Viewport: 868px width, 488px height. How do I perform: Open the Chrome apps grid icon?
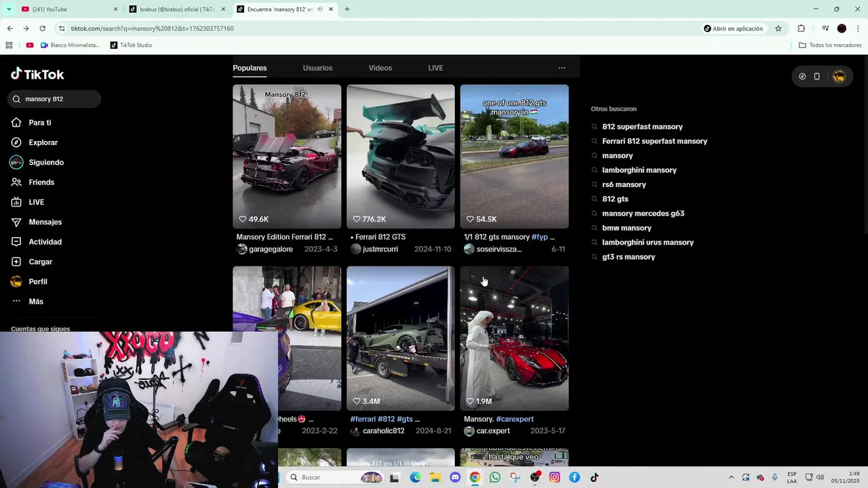pos(9,45)
